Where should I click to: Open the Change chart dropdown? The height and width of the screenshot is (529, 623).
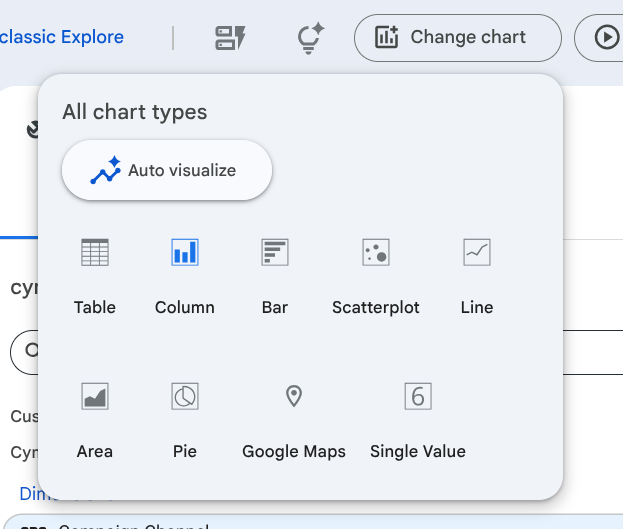click(457, 38)
